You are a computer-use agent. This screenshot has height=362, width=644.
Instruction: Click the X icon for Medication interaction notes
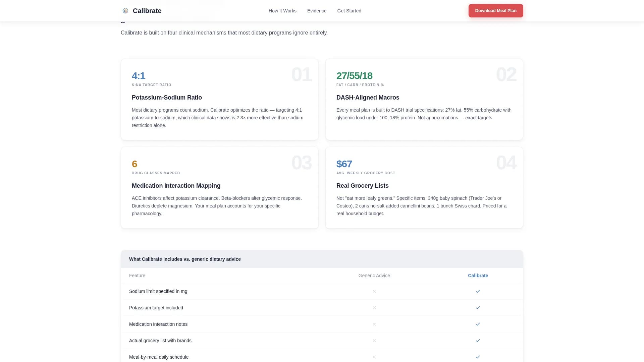374,324
